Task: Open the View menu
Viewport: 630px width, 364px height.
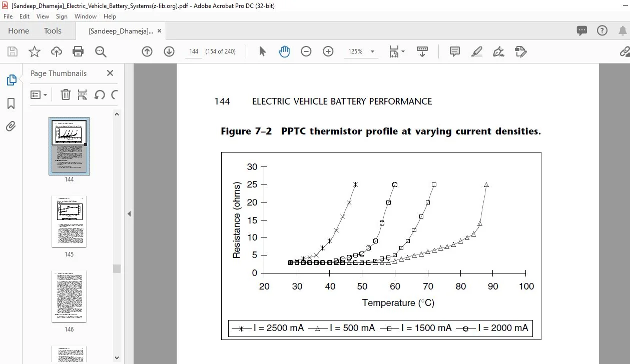Action: click(x=43, y=16)
